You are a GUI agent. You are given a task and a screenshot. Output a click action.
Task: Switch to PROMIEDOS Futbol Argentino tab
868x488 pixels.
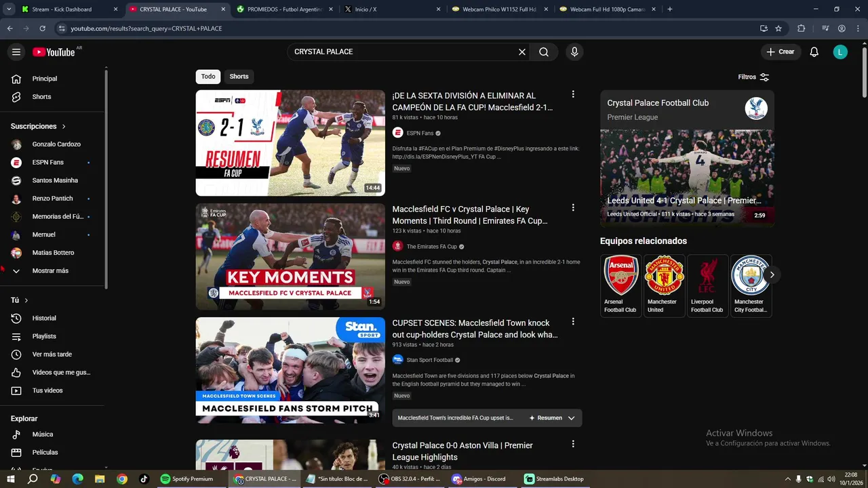click(283, 9)
